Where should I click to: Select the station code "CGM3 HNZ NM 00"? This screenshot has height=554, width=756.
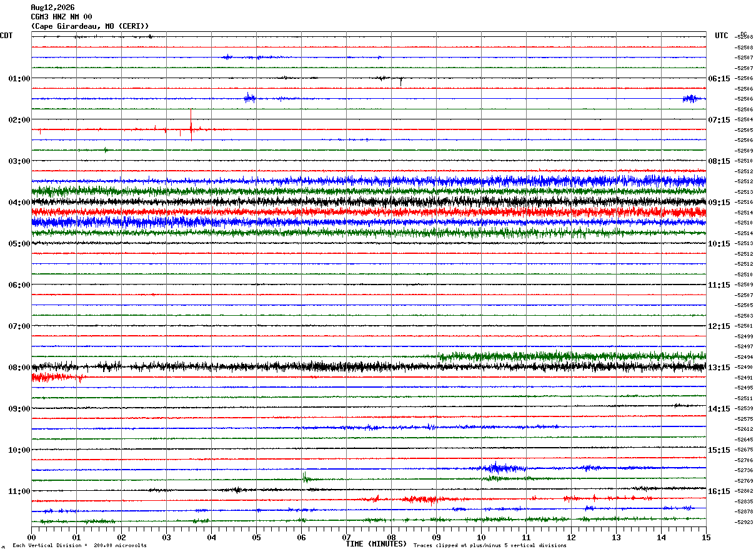click(x=61, y=17)
